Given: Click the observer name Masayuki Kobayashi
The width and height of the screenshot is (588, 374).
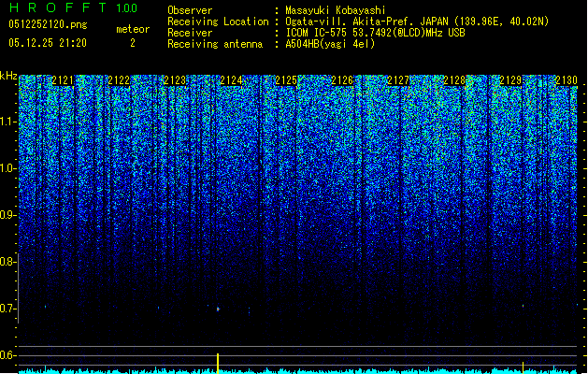Looking at the screenshot, I should (336, 10).
